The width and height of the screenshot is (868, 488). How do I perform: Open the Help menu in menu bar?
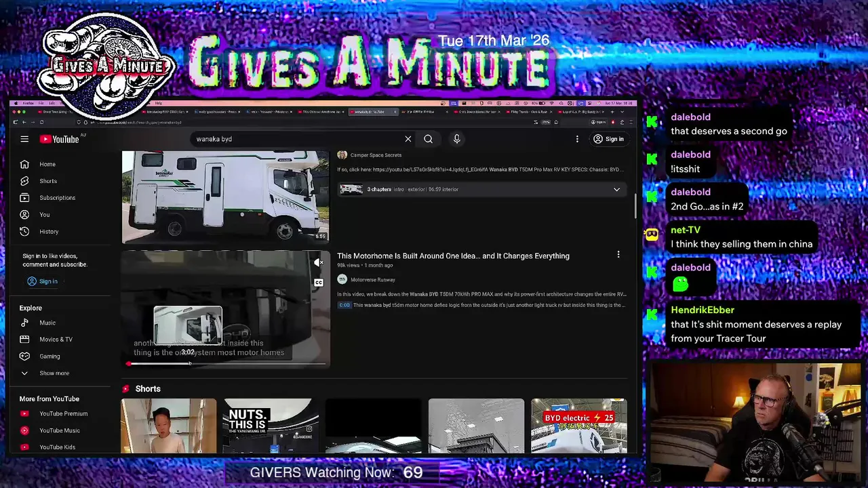(x=159, y=103)
